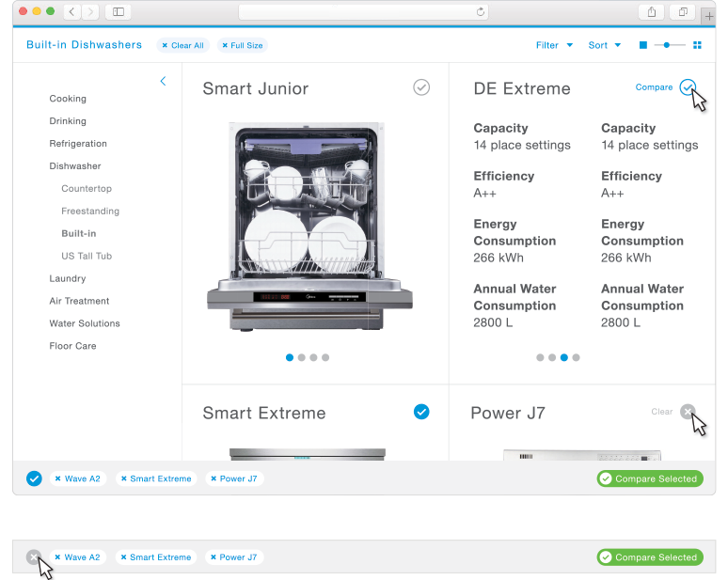The width and height of the screenshot is (728, 580).
Task: Clear Power J7 selection with X circle
Action: tap(688, 412)
